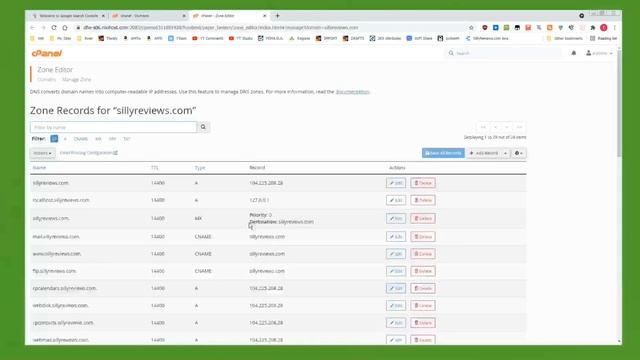Open the YT Comments bookmark

(x=208, y=38)
